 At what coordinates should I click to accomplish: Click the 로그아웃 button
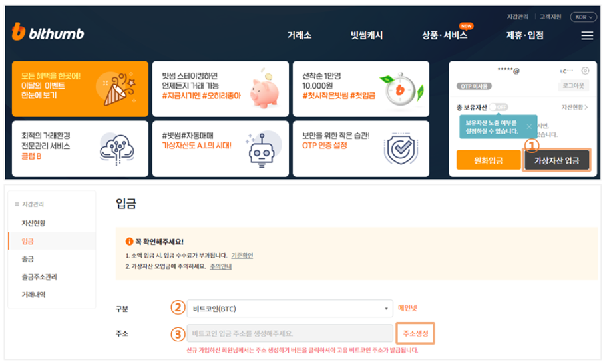[x=573, y=86]
